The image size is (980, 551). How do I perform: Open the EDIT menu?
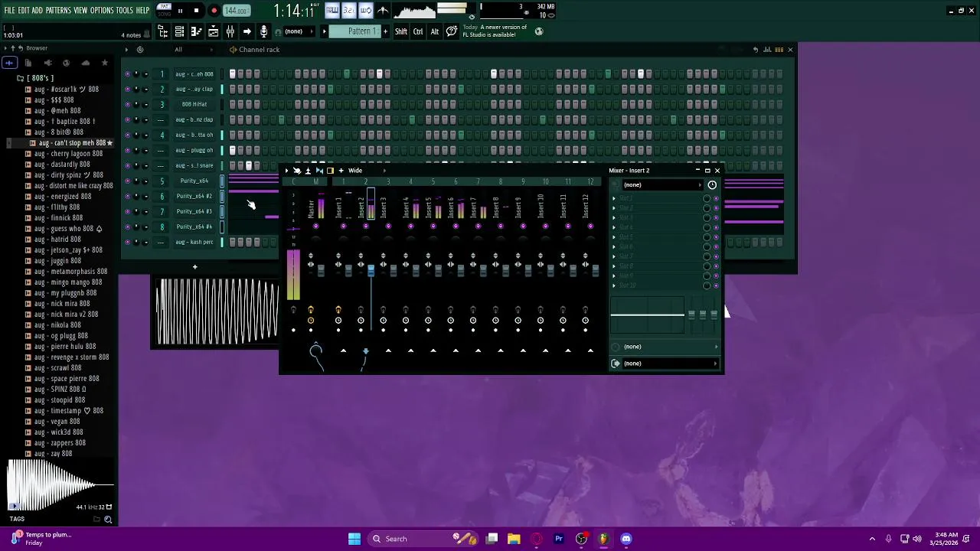pos(24,11)
